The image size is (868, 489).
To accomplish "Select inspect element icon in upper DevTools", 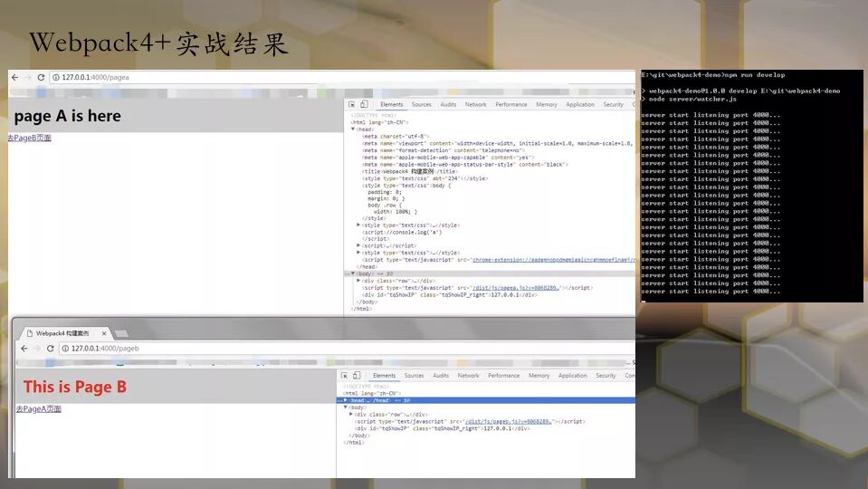I will point(351,104).
